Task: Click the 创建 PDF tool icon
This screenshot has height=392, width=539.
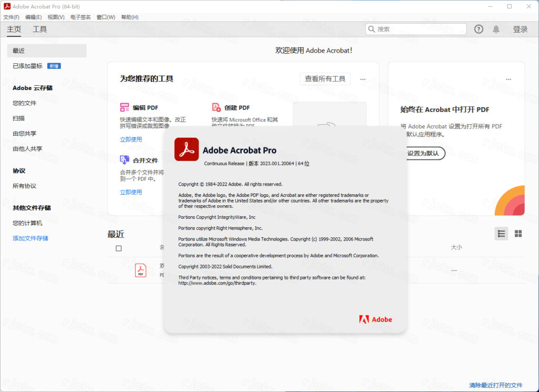Action: tap(216, 107)
